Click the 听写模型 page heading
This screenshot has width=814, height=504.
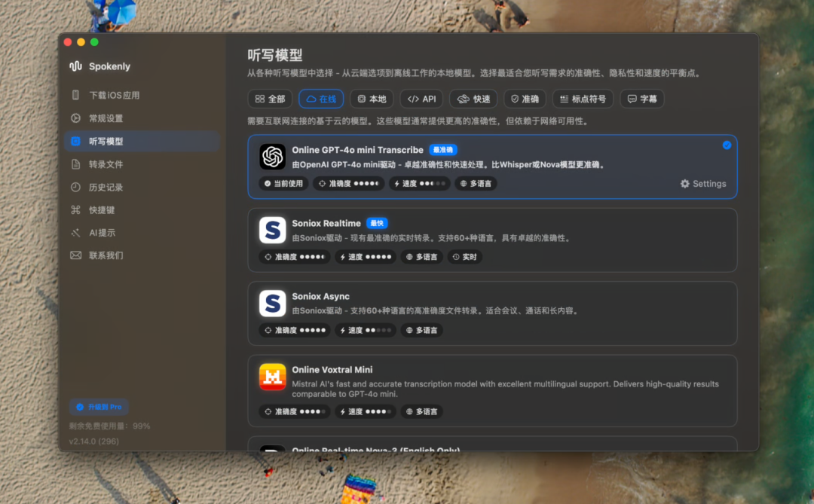pyautogui.click(x=274, y=55)
